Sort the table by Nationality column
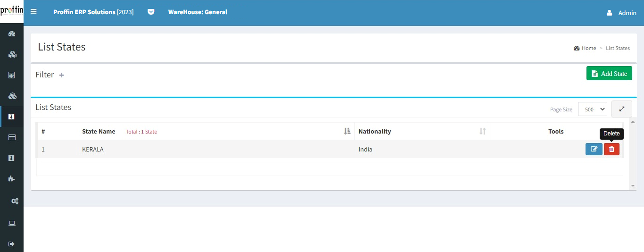This screenshot has width=644, height=252. click(482, 131)
